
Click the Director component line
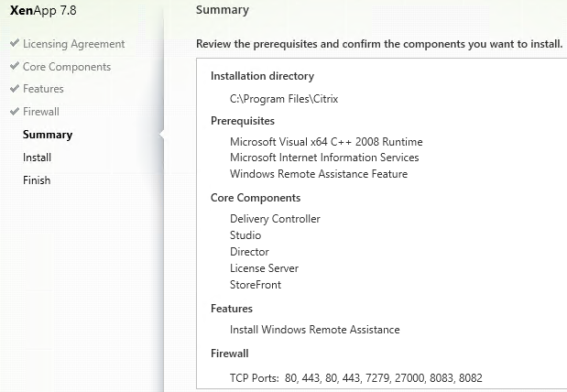(x=249, y=252)
